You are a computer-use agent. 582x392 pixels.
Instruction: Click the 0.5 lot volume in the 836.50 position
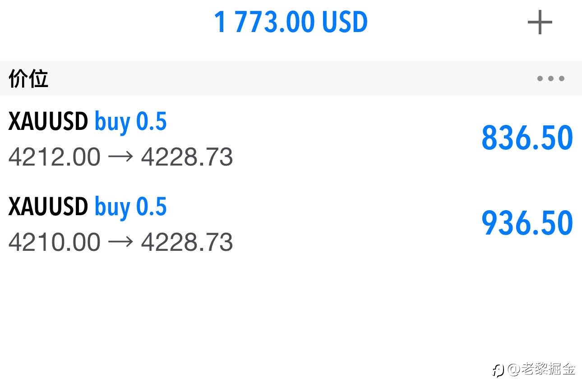[152, 122]
